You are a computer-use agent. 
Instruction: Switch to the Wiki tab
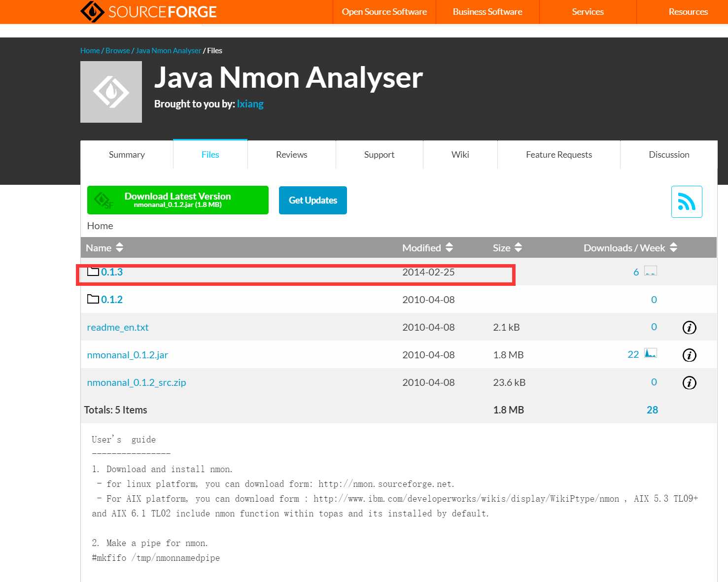point(460,155)
